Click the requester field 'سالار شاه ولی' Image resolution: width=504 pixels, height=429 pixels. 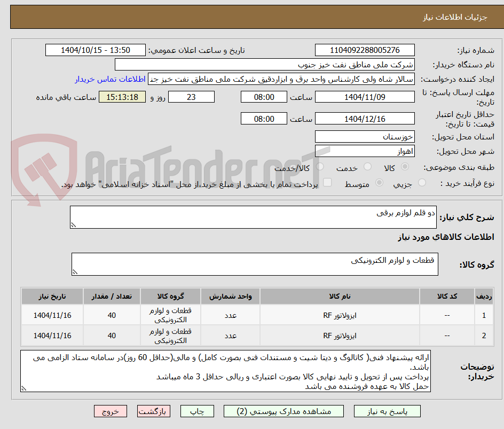(x=281, y=79)
